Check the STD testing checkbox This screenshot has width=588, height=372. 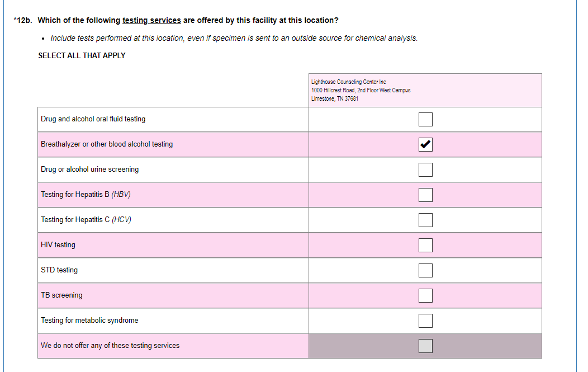click(x=425, y=270)
